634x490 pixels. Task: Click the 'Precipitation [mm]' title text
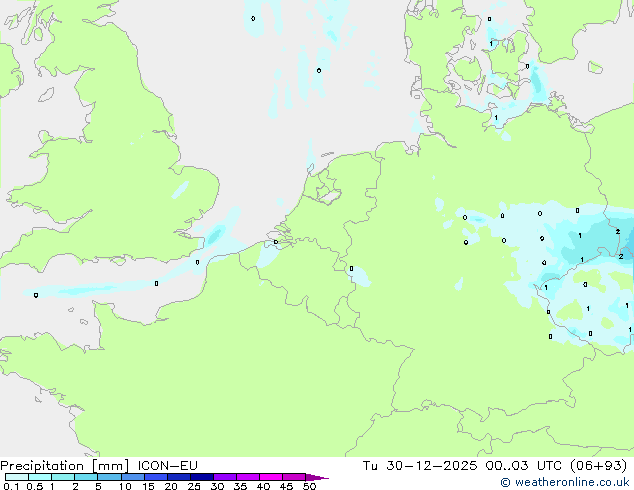(x=64, y=466)
